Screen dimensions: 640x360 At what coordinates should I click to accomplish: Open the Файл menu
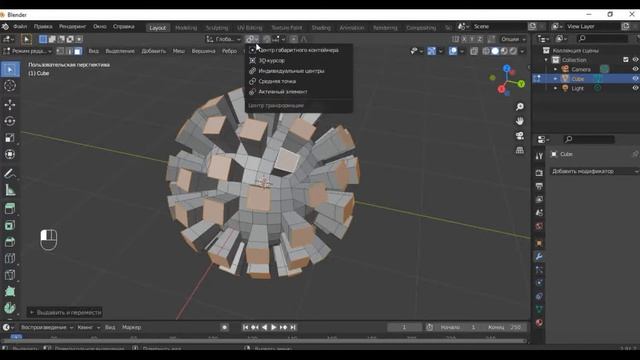(20, 27)
